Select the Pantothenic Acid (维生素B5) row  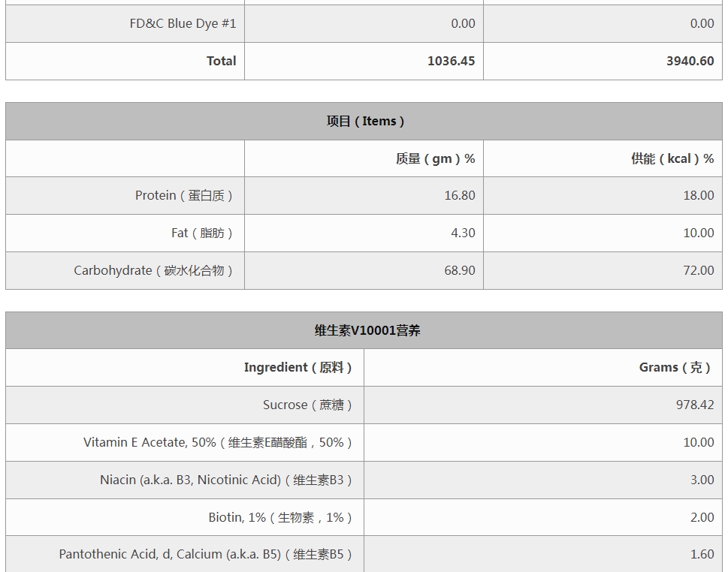click(x=364, y=554)
